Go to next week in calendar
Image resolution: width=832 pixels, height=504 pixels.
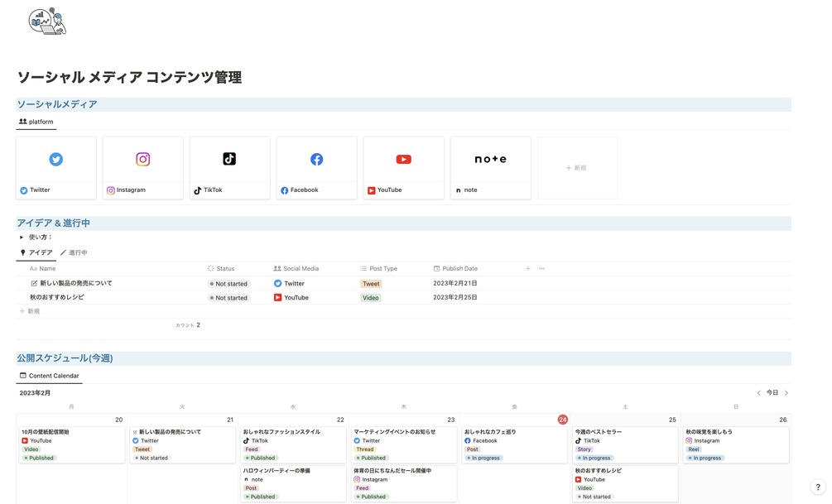786,393
